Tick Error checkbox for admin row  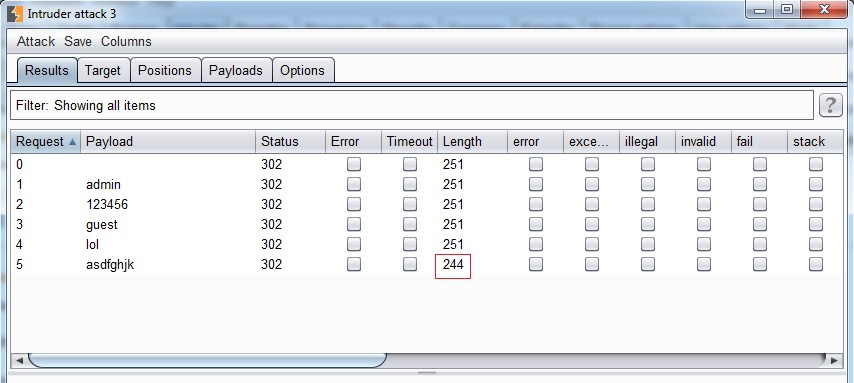coord(354,184)
